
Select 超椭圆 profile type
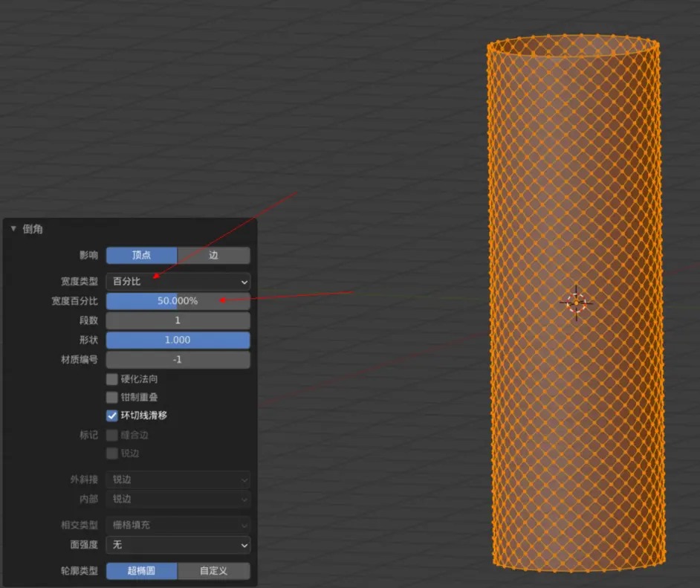coord(141,571)
